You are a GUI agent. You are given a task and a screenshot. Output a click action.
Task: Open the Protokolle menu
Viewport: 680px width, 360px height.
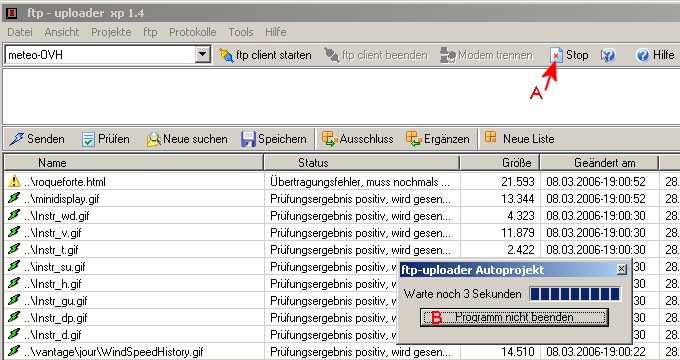193,32
